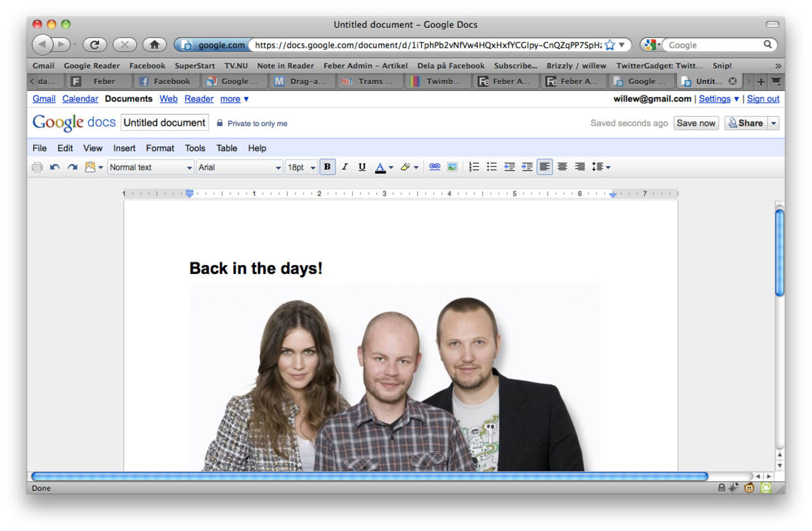This screenshot has height=531, width=812.
Task: Open Gmail via the top navigation link
Action: 43,98
